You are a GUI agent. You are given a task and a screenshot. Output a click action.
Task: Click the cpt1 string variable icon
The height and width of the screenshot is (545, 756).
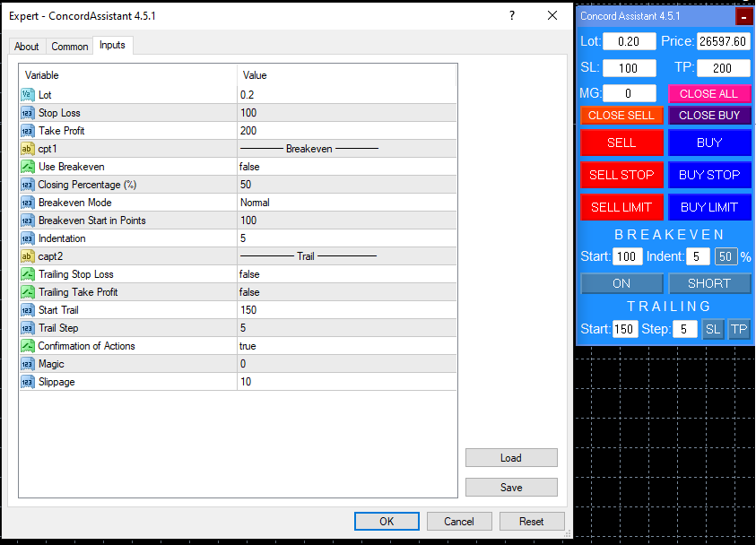(28, 149)
